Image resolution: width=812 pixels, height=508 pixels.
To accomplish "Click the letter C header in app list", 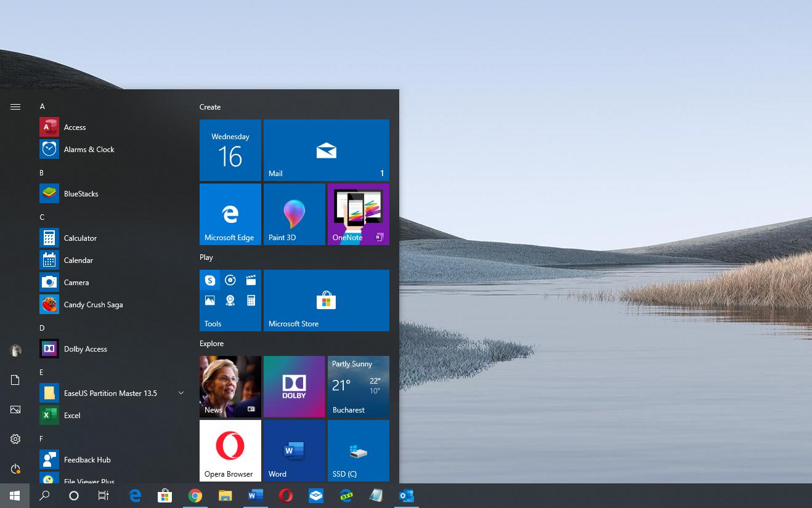I will (42, 217).
